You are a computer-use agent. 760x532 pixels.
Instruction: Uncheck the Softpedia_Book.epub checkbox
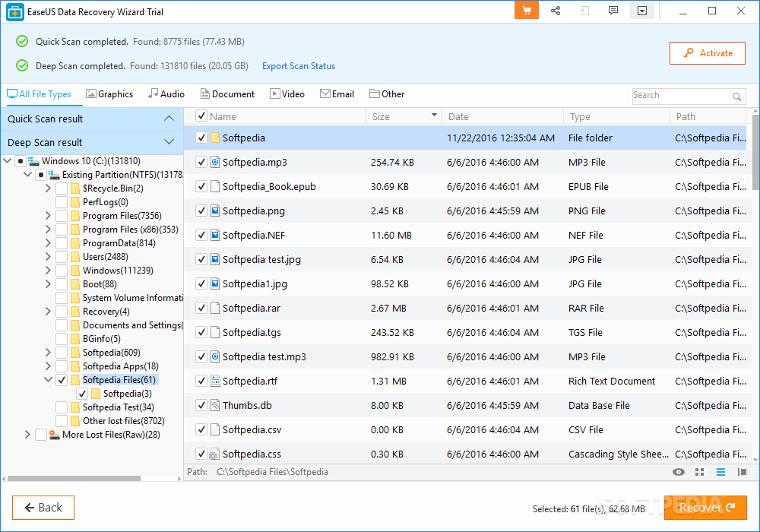click(201, 186)
